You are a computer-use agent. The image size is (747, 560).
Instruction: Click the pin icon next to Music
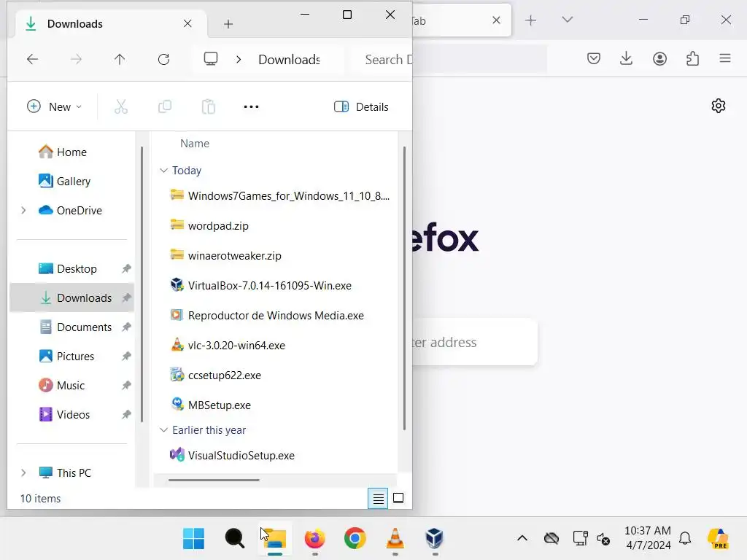click(126, 385)
